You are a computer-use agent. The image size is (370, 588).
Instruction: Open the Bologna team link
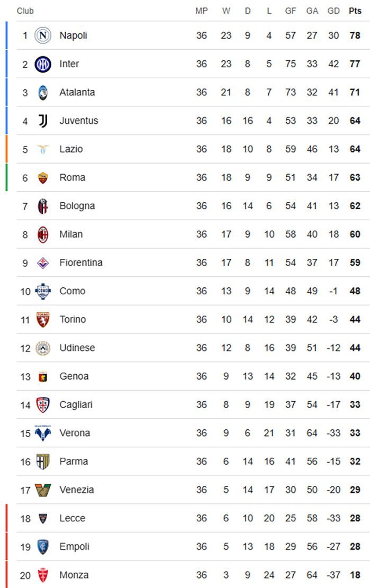click(77, 206)
